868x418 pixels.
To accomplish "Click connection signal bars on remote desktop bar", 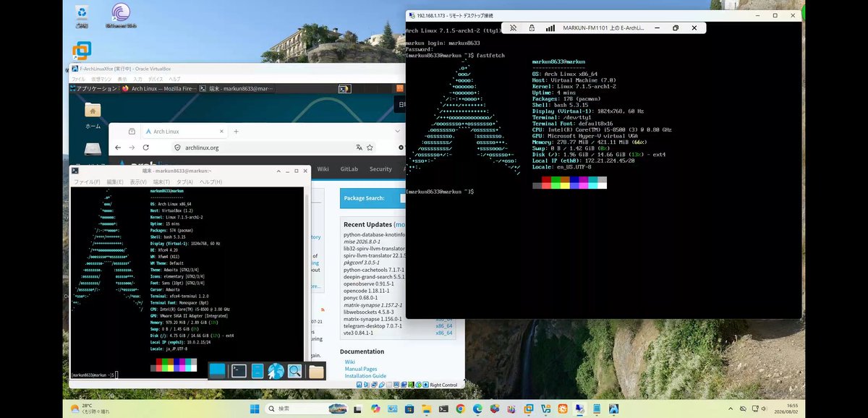I will 550,27.
